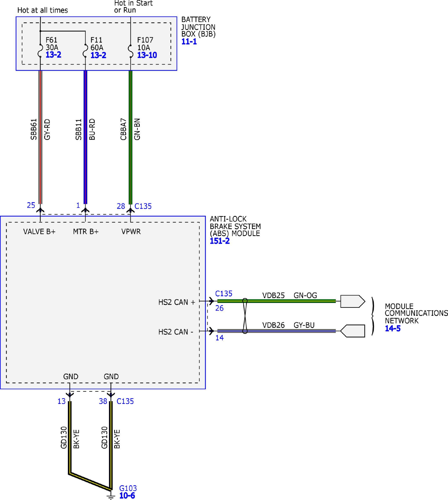Click the F107 10A fuse symbol
The height and width of the screenshot is (500, 448).
pos(130,51)
